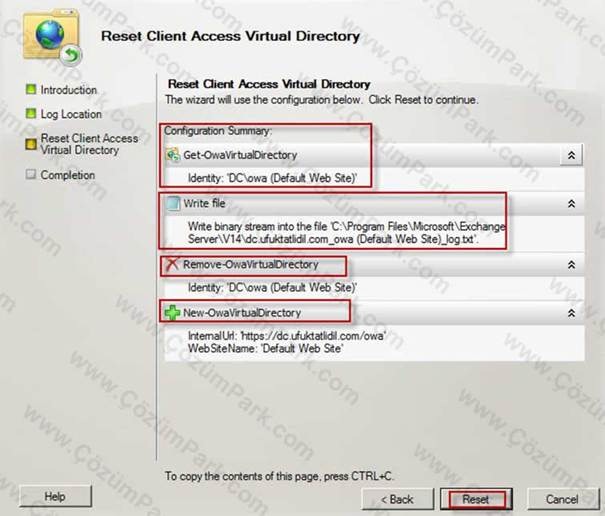Screen dimensions: 605x516
Task: Collapse the New-OwaVirtualDirectory section
Action: click(x=571, y=313)
